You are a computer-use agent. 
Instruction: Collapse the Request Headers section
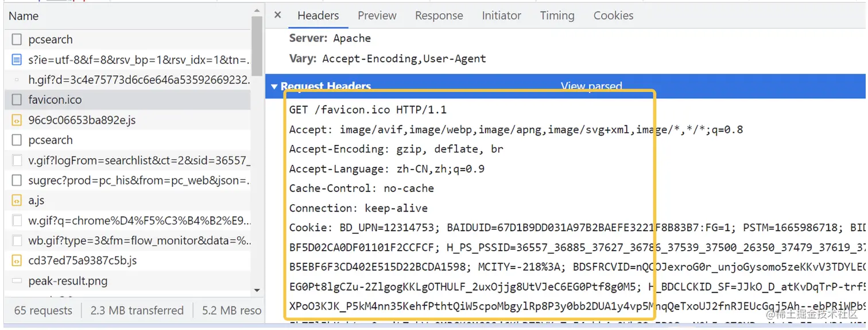[x=274, y=87]
